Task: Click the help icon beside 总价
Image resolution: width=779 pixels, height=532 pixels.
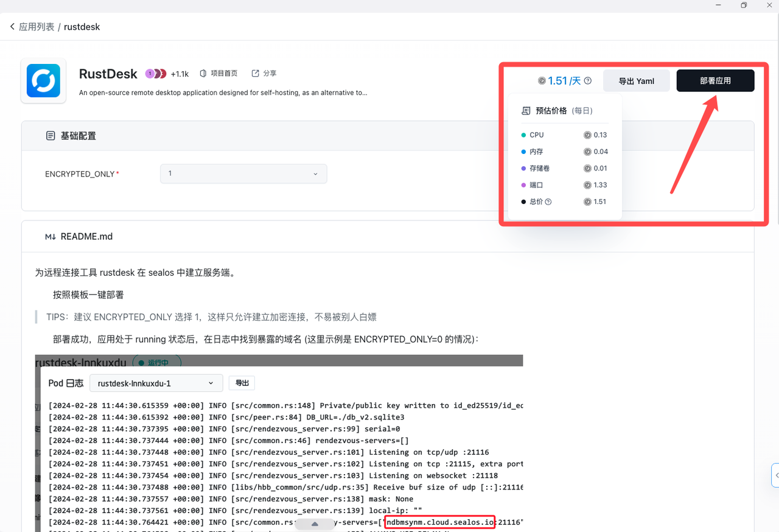Action: coord(548,202)
